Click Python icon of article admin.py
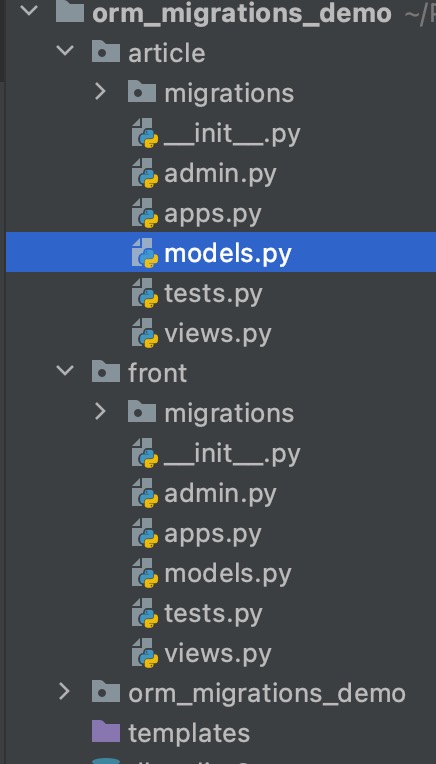Image resolution: width=436 pixels, height=764 pixels. pyautogui.click(x=145, y=172)
